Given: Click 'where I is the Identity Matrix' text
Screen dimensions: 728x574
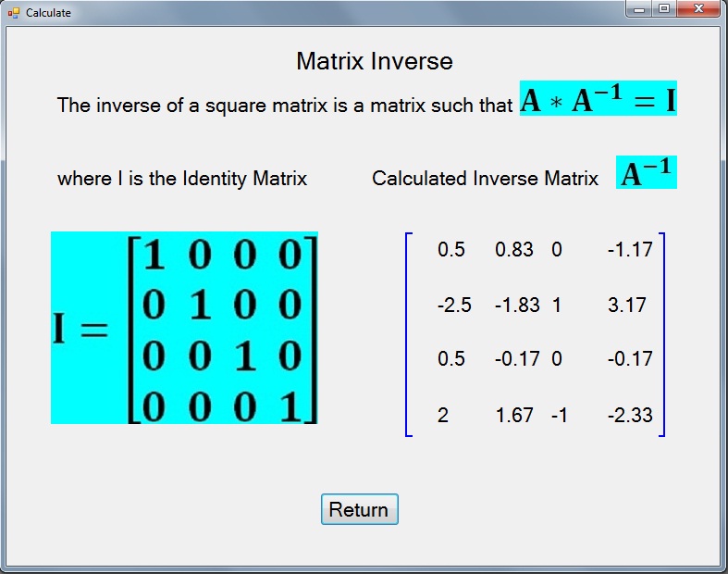Looking at the screenshot, I should pos(182,179).
